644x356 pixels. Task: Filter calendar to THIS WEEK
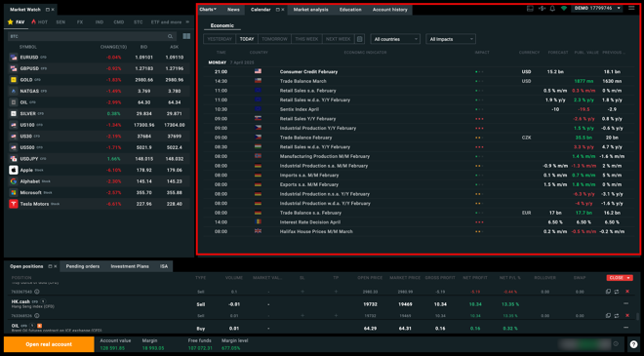(x=306, y=39)
